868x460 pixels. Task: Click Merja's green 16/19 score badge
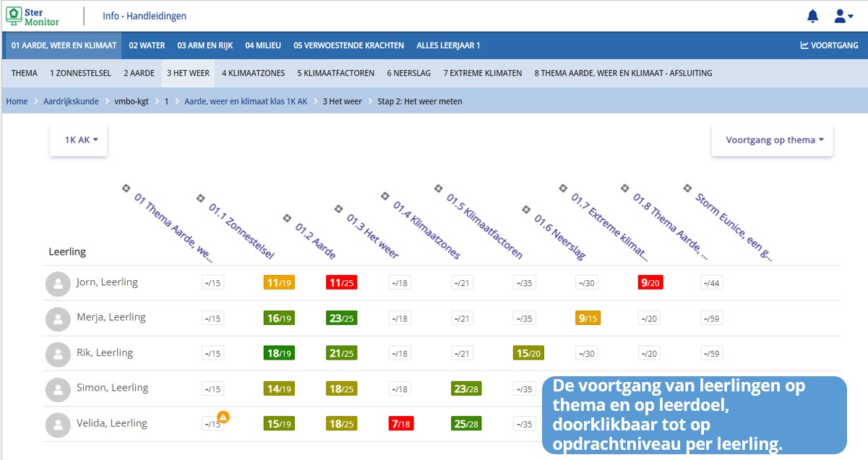click(x=279, y=318)
